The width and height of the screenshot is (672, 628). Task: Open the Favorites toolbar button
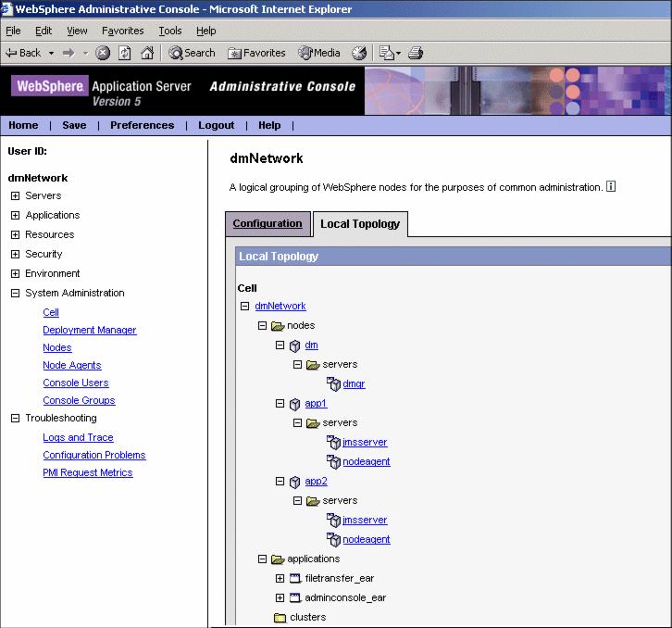256,53
